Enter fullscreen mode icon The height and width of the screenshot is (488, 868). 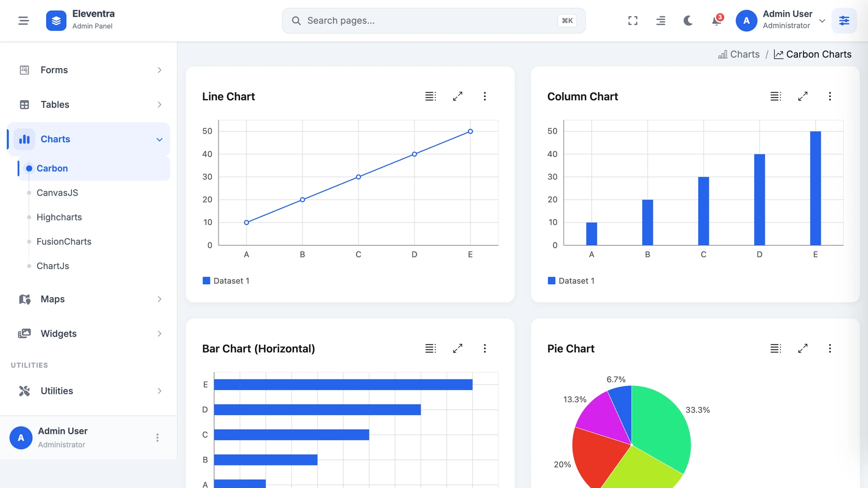633,21
